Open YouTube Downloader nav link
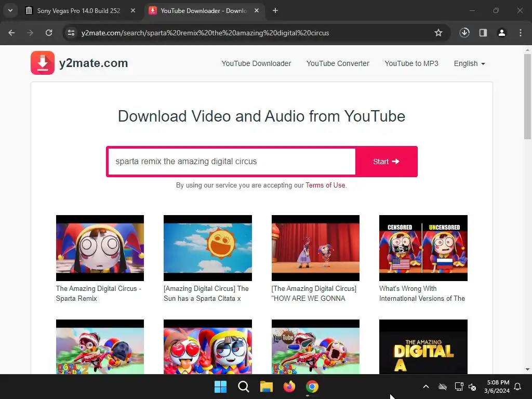Image resolution: width=532 pixels, height=399 pixels. point(256,63)
